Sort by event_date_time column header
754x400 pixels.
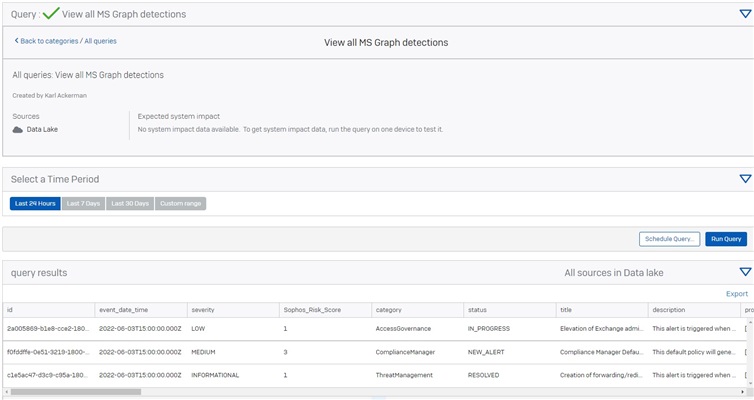[x=141, y=310]
